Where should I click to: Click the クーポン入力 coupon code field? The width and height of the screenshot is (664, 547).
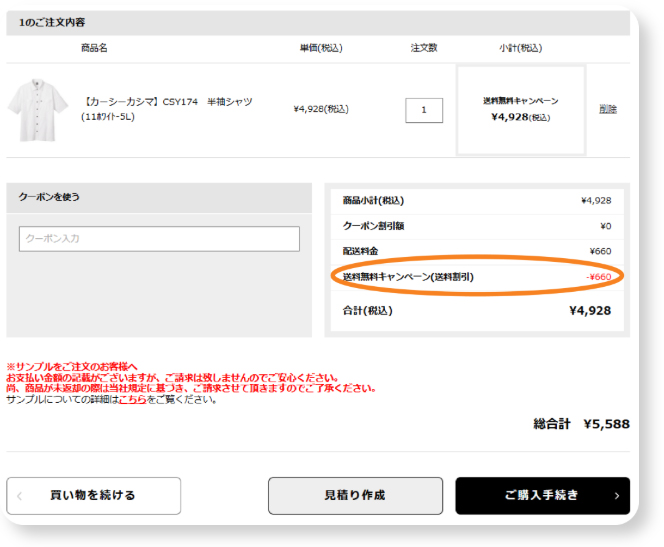pos(159,239)
